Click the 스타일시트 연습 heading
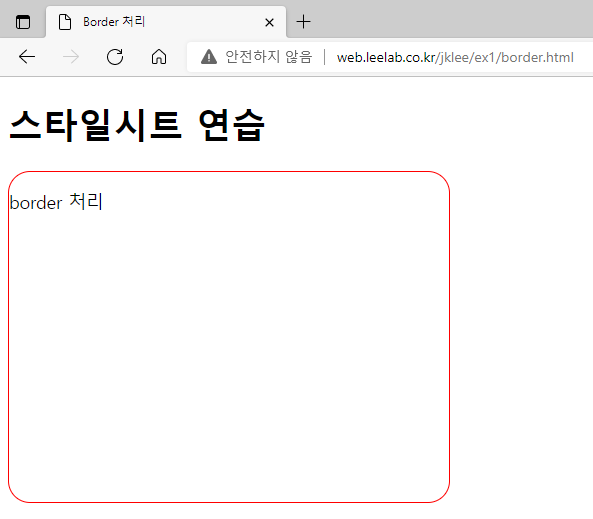593x519 pixels. (137, 125)
